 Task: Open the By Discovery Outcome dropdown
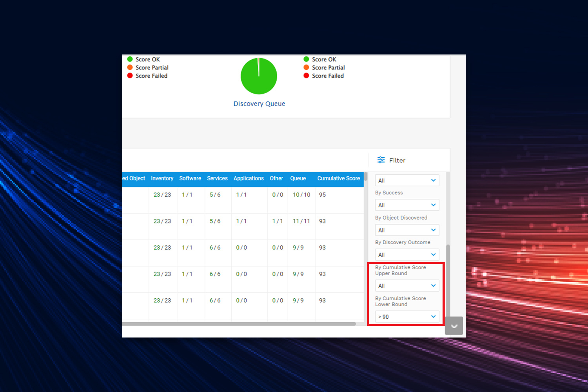coord(407,254)
